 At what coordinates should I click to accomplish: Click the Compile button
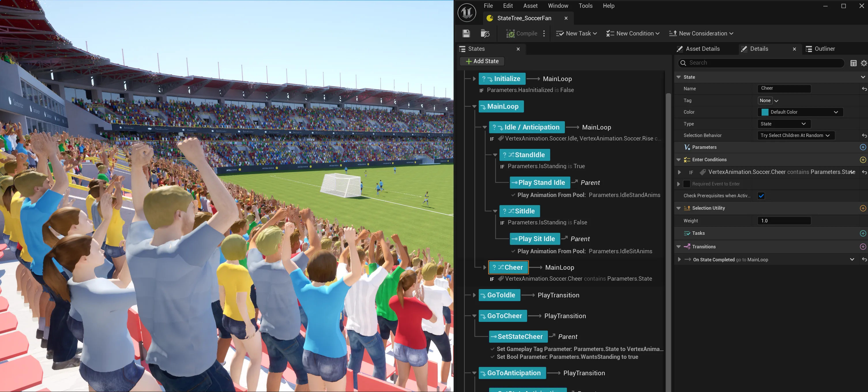(x=522, y=33)
